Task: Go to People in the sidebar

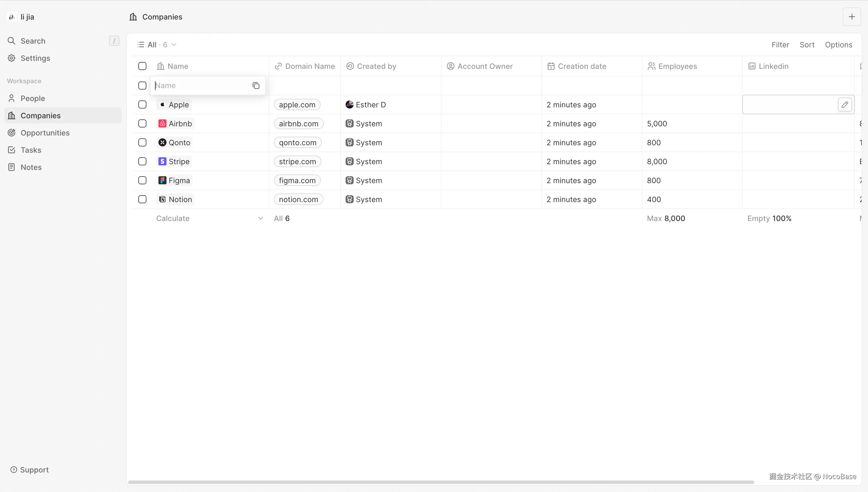Action: 63,98
